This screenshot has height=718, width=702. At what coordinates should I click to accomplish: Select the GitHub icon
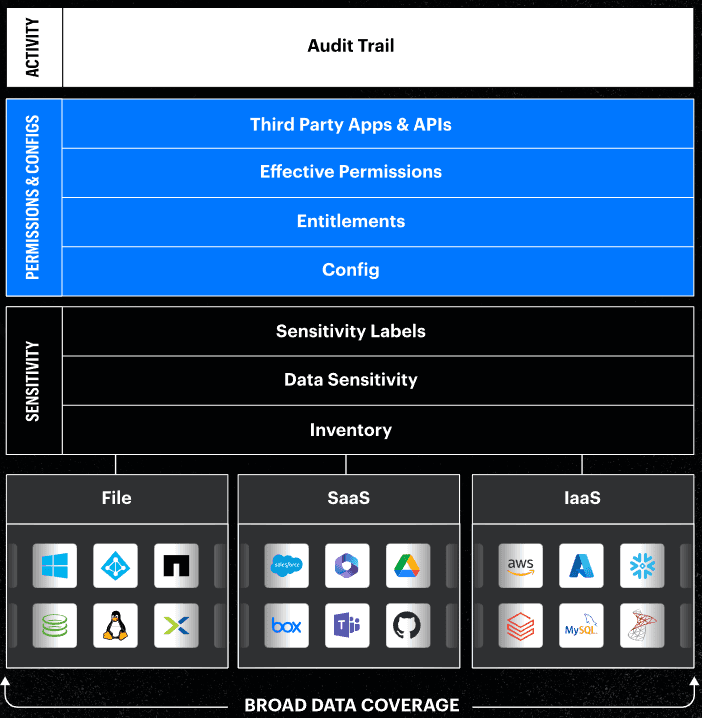408,626
